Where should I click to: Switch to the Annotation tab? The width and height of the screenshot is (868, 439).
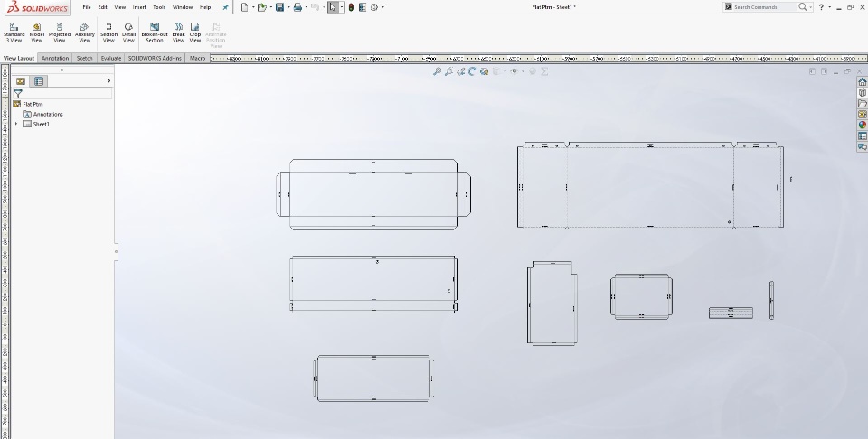[x=55, y=58]
